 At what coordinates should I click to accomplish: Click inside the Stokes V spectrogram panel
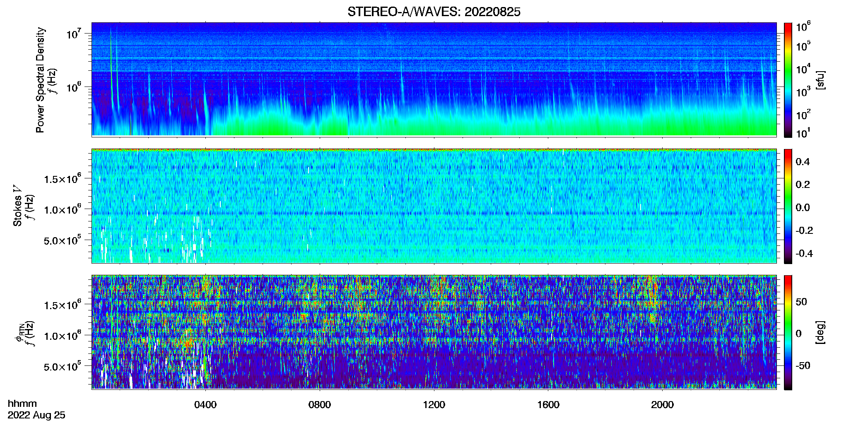[x=434, y=206]
